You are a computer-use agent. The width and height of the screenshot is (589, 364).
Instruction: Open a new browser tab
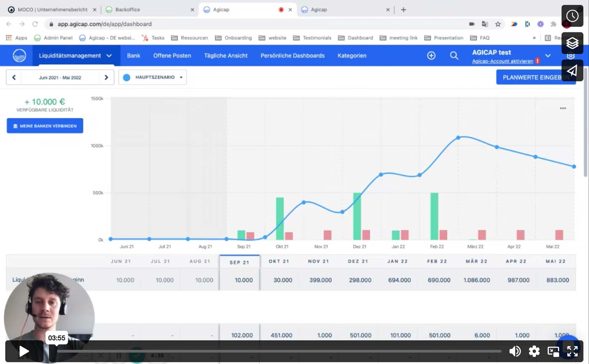pyautogui.click(x=403, y=10)
